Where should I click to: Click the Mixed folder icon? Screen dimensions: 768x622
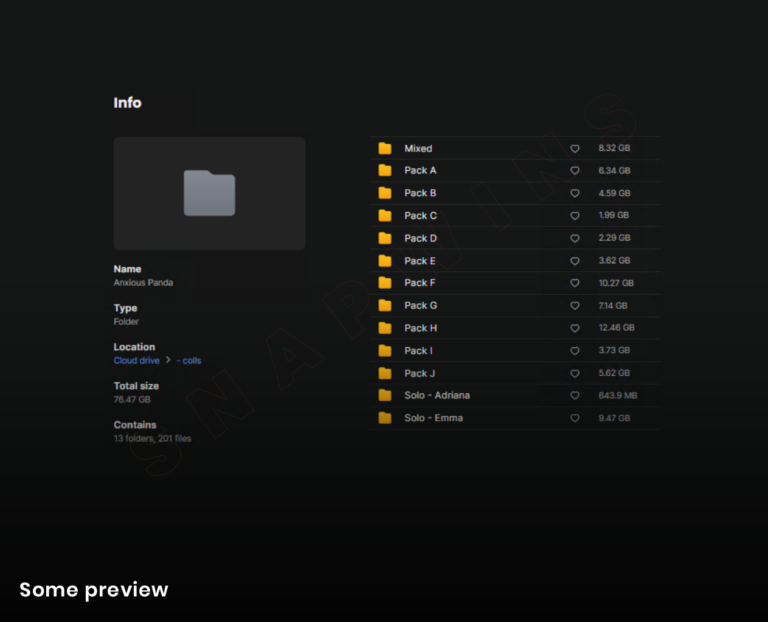[x=385, y=148]
